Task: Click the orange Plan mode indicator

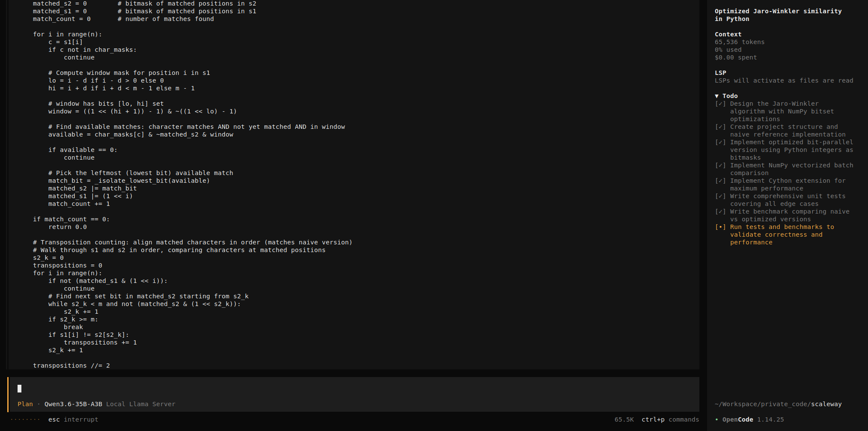Action: [25, 404]
